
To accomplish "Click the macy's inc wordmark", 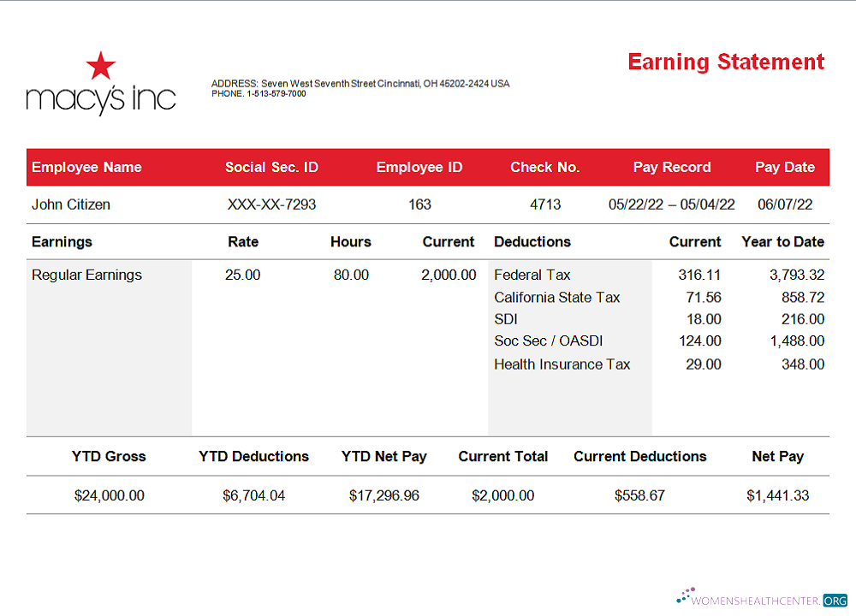I will tap(101, 98).
